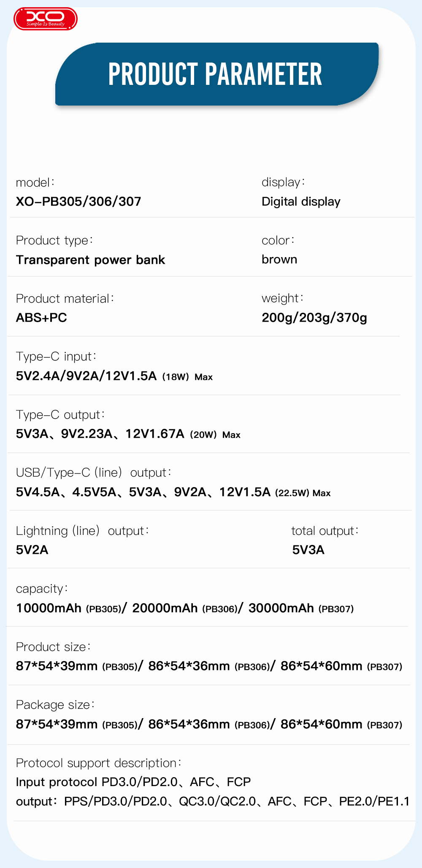The height and width of the screenshot is (868, 422).
Task: Click the Lightning output value 5V2A
Action: point(32,550)
